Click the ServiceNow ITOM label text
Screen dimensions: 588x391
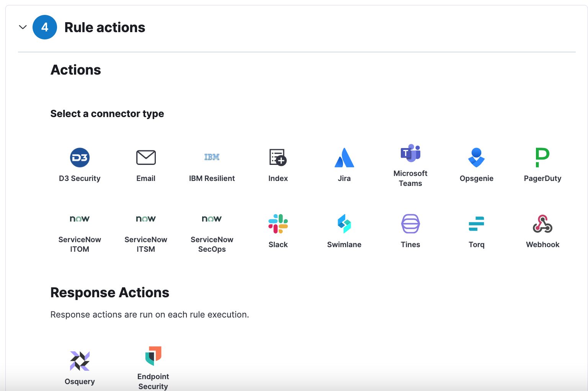(x=80, y=244)
